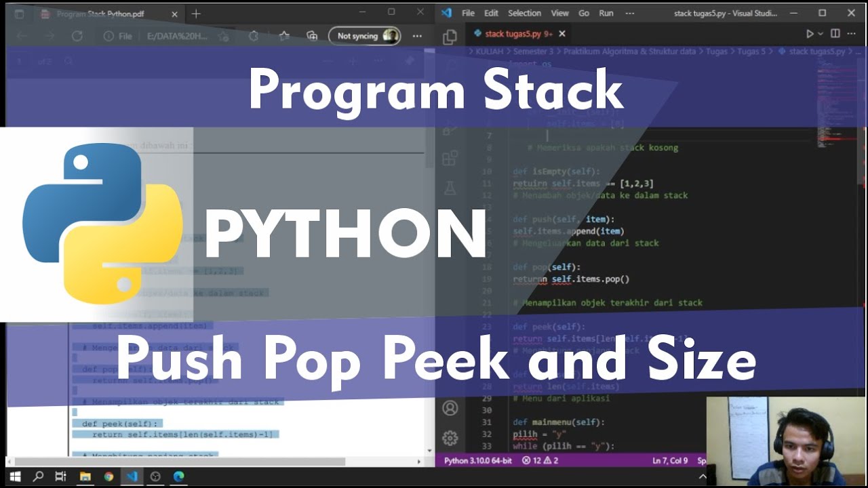Open the Extensions view in VS Code activity bar
The height and width of the screenshot is (488, 868).
450,159
